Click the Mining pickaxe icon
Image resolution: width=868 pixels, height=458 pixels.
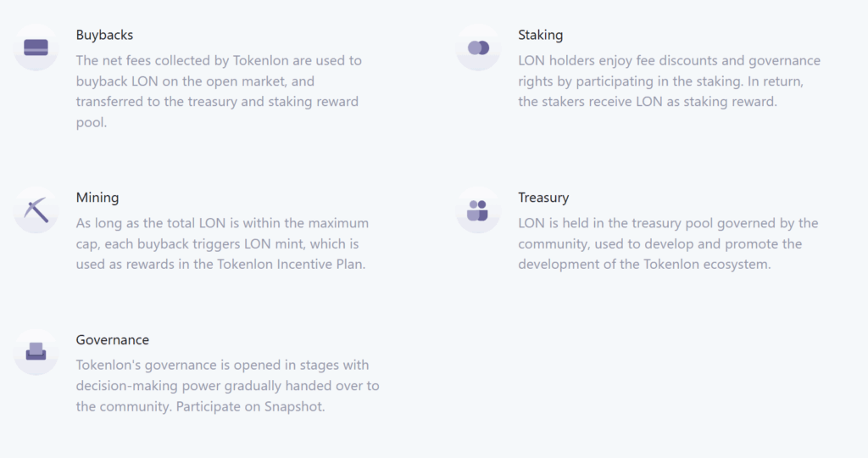tap(36, 209)
